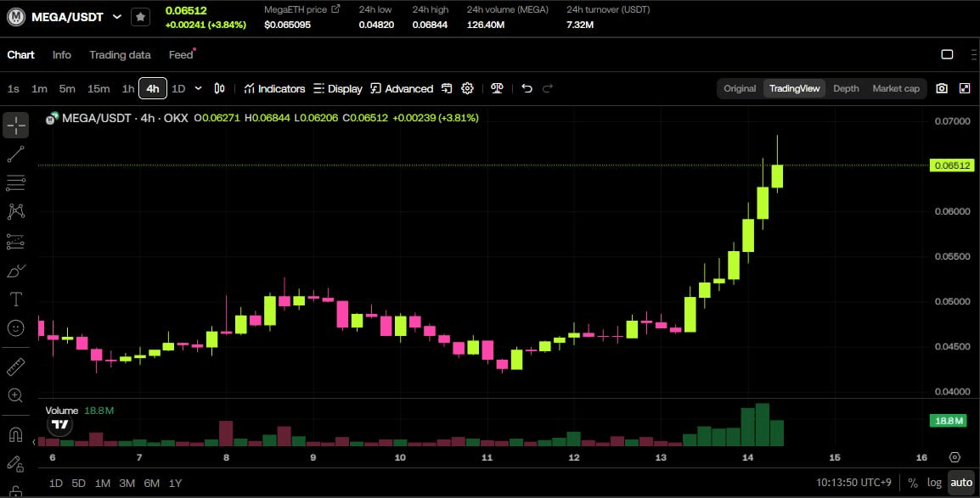Viewport: 980px width, 498px height.
Task: Select the 1s timeframe
Action: [x=13, y=88]
